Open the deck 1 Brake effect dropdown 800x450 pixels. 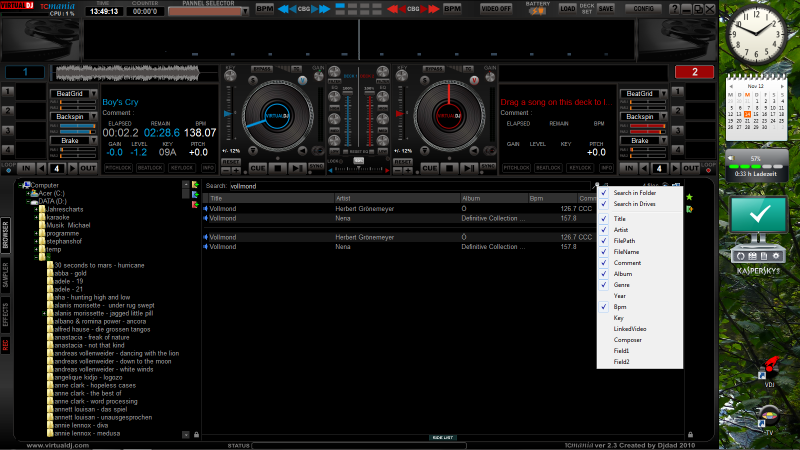(93, 140)
